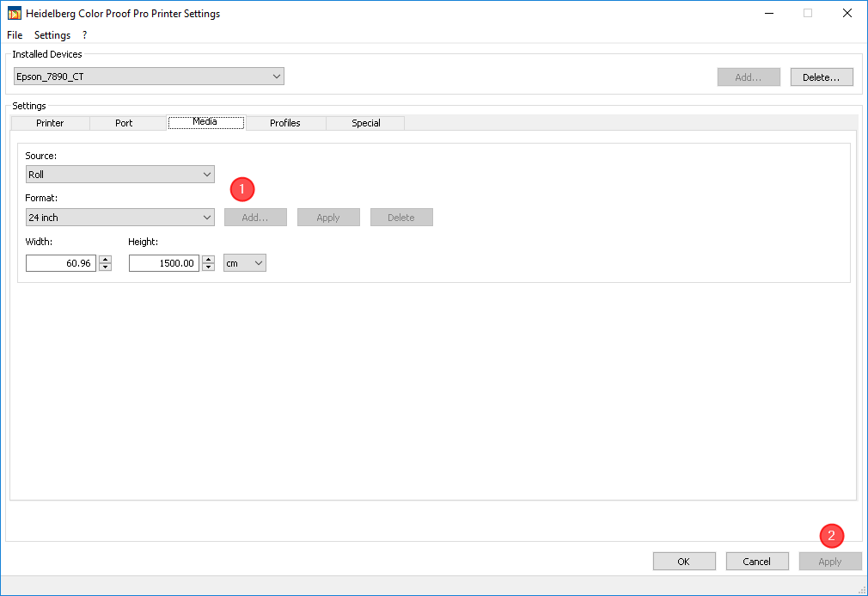Image resolution: width=868 pixels, height=596 pixels.
Task: Open the Settings menu
Action: (52, 35)
